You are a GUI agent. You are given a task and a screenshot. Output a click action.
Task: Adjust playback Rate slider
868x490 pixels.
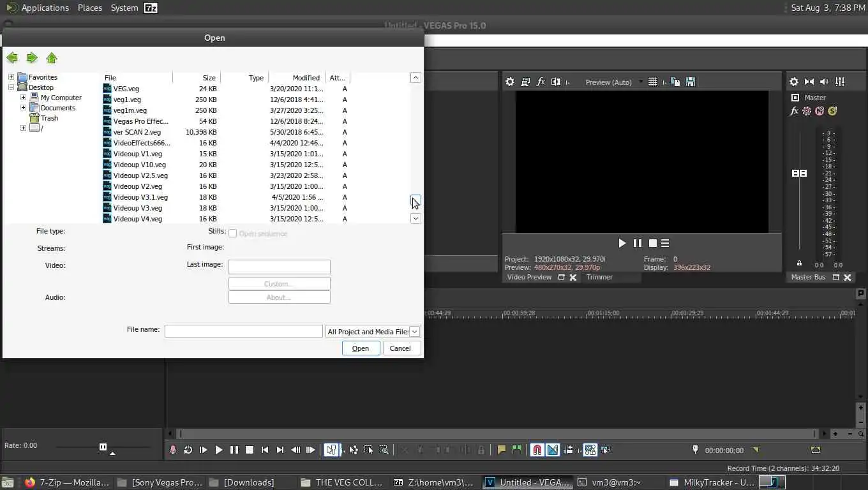(x=103, y=447)
